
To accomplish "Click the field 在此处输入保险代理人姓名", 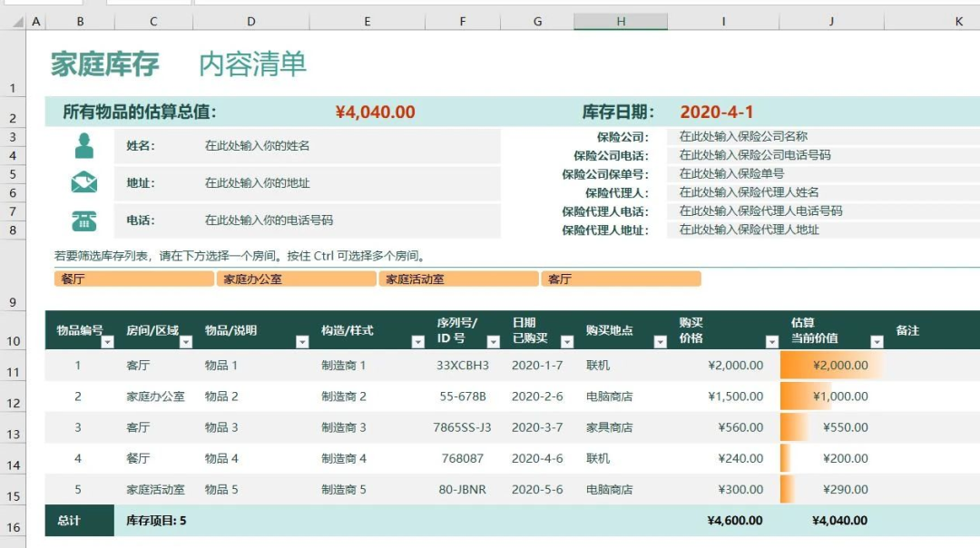I will (x=824, y=192).
